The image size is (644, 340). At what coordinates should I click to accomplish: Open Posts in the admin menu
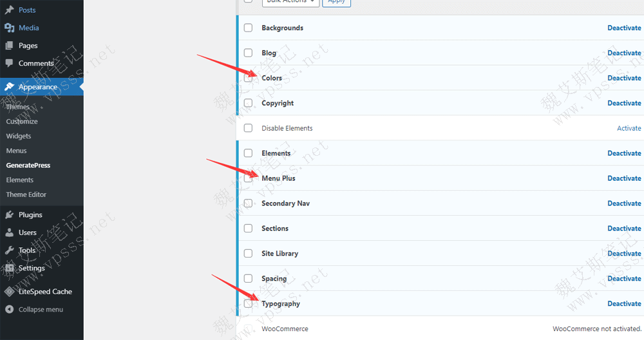(27, 10)
